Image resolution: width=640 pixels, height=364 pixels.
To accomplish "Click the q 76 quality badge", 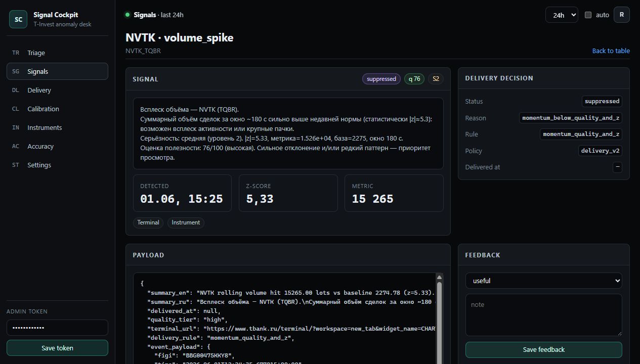I will (414, 79).
